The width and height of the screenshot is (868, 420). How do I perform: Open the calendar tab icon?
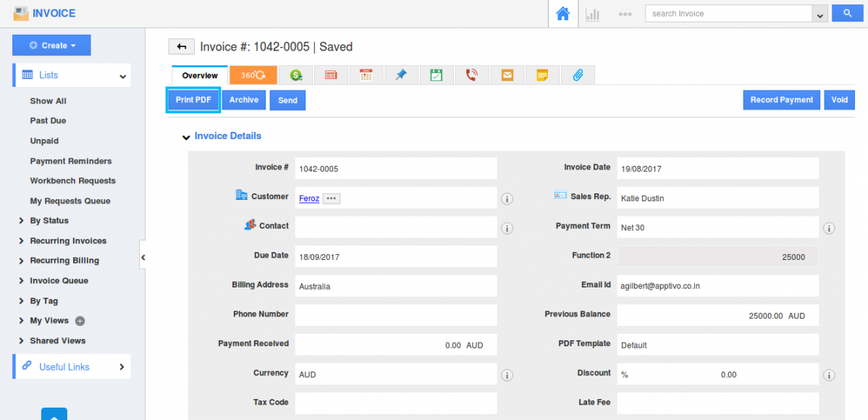[x=366, y=75]
